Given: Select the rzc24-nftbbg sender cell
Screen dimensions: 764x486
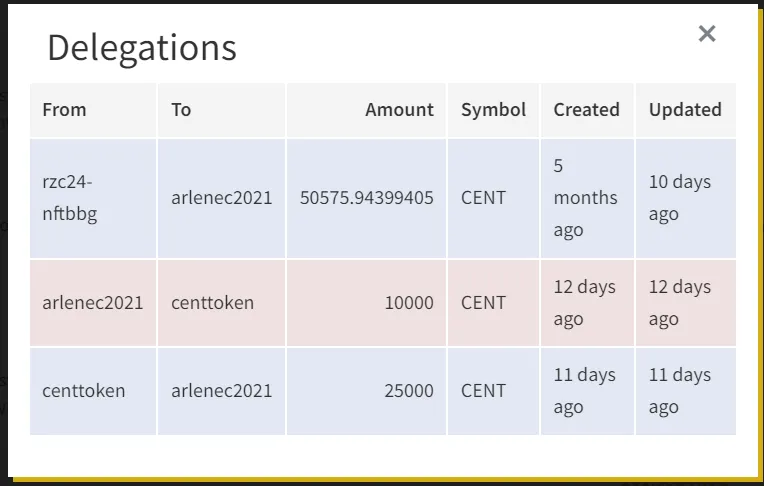Looking at the screenshot, I should tap(93, 198).
